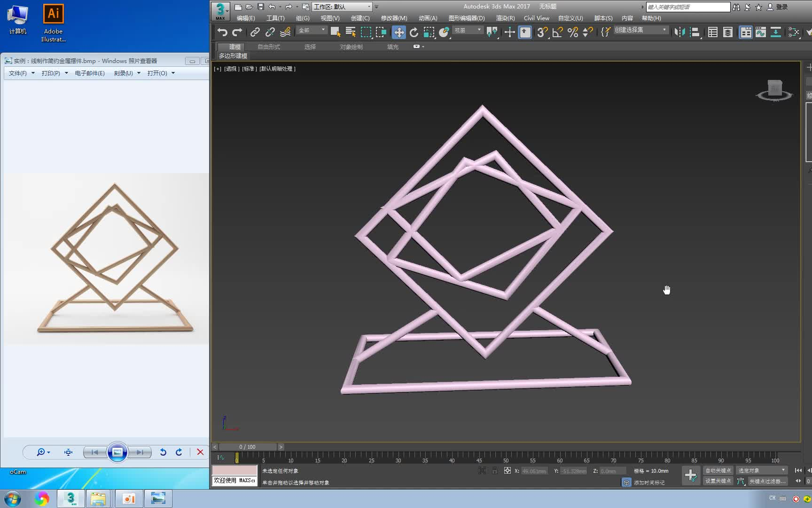This screenshot has height=508, width=812.
Task: Open the Material Editor
Action: tap(794, 32)
